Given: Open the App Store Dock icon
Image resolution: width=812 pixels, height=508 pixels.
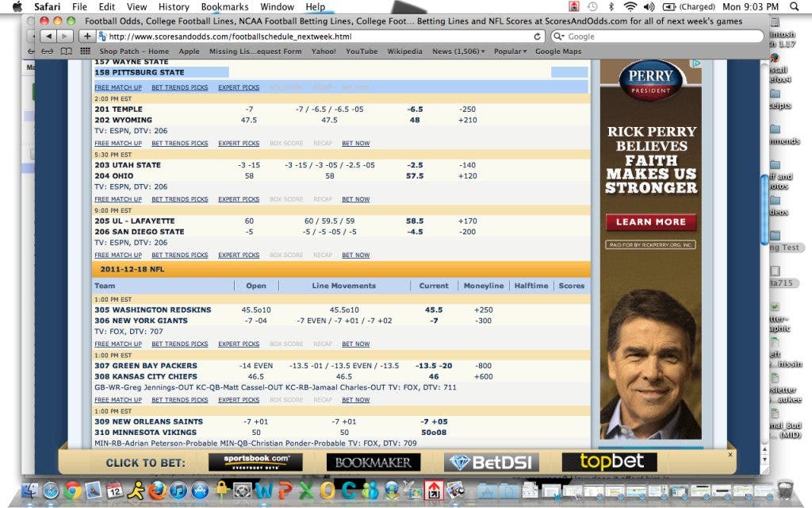Looking at the screenshot, I should (x=200, y=490).
